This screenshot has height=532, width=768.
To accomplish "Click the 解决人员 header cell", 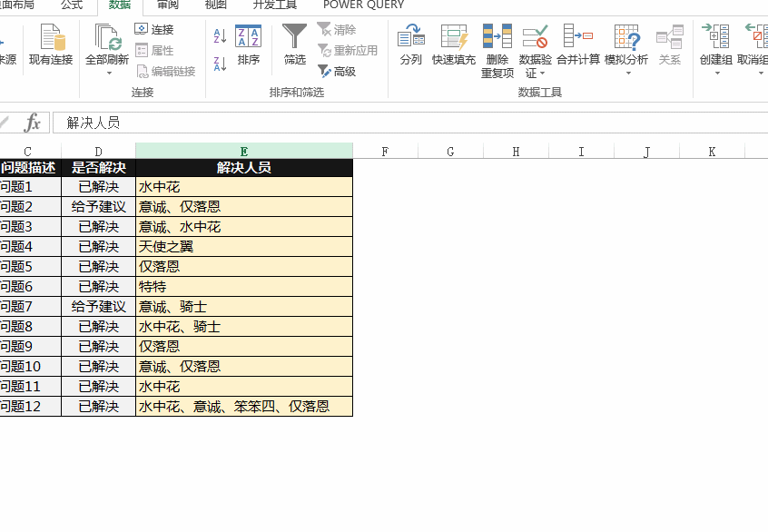I will coord(244,168).
